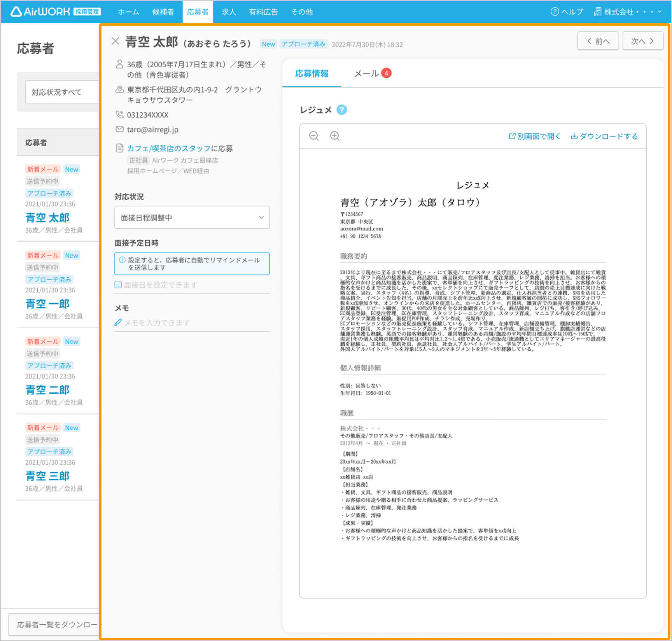672x641 pixels.
Task: Switch to the 応募情報 tab
Action: pos(312,74)
